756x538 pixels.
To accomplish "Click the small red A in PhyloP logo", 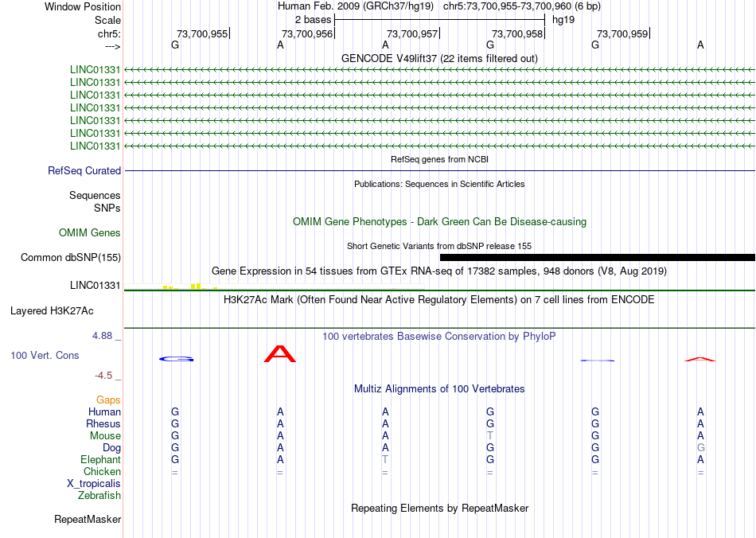I will [700, 359].
